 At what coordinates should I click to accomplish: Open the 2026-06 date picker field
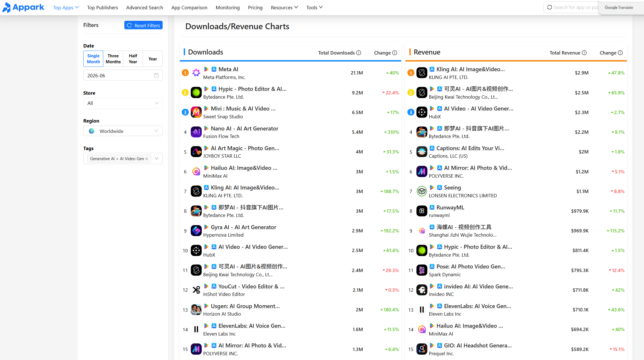click(x=123, y=75)
